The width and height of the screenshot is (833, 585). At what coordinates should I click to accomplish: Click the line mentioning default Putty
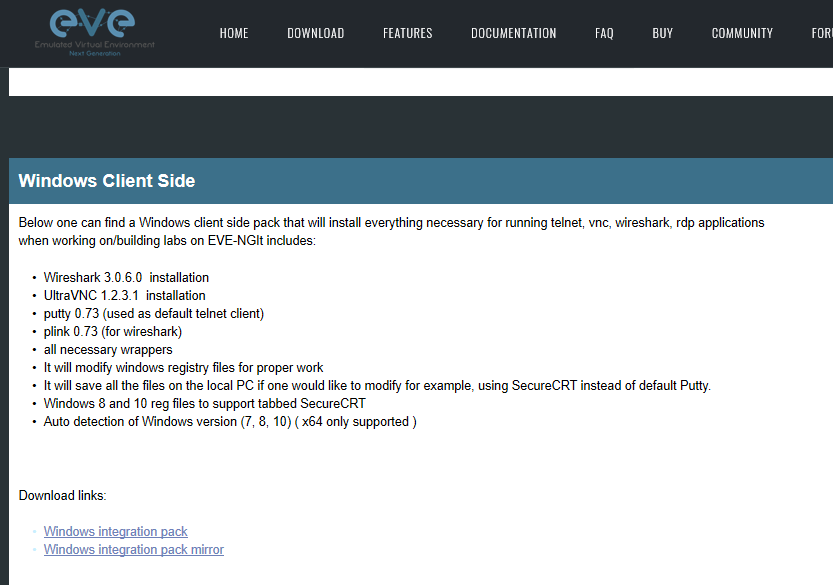pyautogui.click(x=377, y=386)
